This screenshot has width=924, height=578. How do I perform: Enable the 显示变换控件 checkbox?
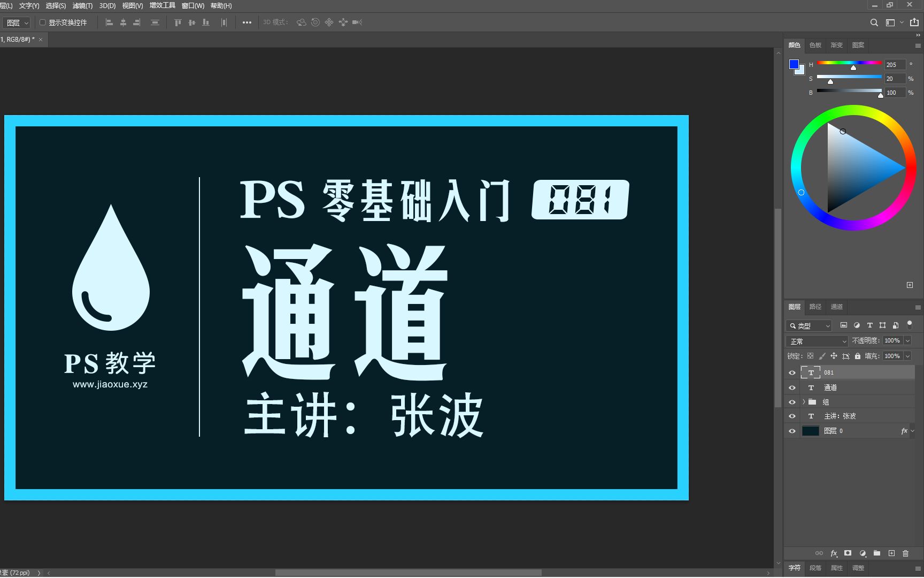(x=42, y=22)
